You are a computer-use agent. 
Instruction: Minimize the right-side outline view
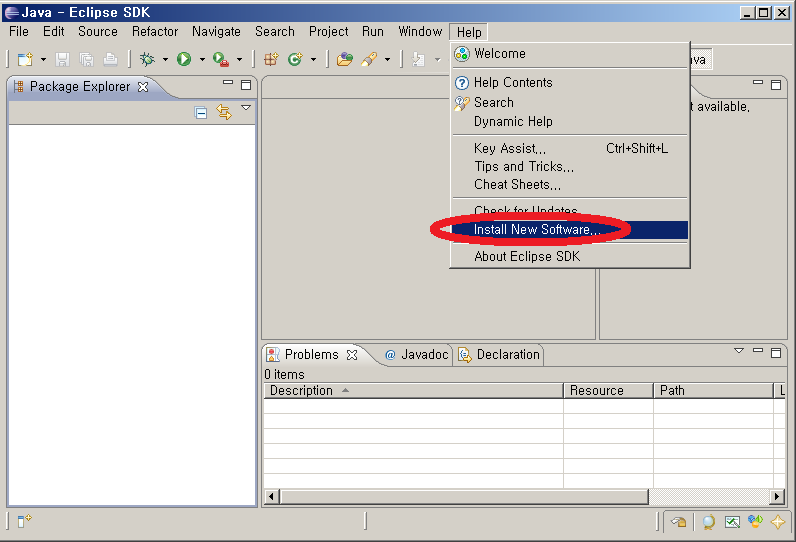pyautogui.click(x=758, y=82)
